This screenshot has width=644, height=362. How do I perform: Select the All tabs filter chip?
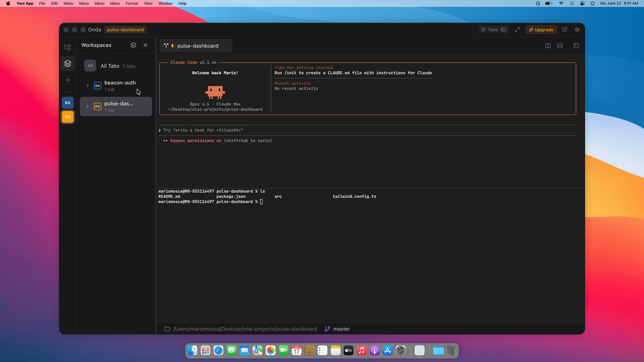(90, 65)
